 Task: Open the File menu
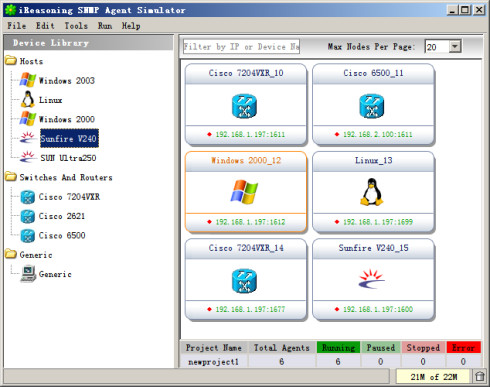(x=17, y=26)
